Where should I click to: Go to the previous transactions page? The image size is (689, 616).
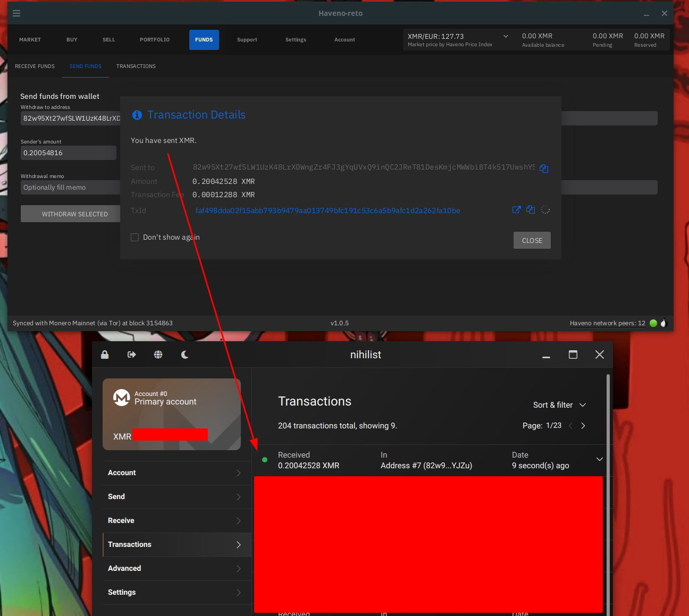570,426
